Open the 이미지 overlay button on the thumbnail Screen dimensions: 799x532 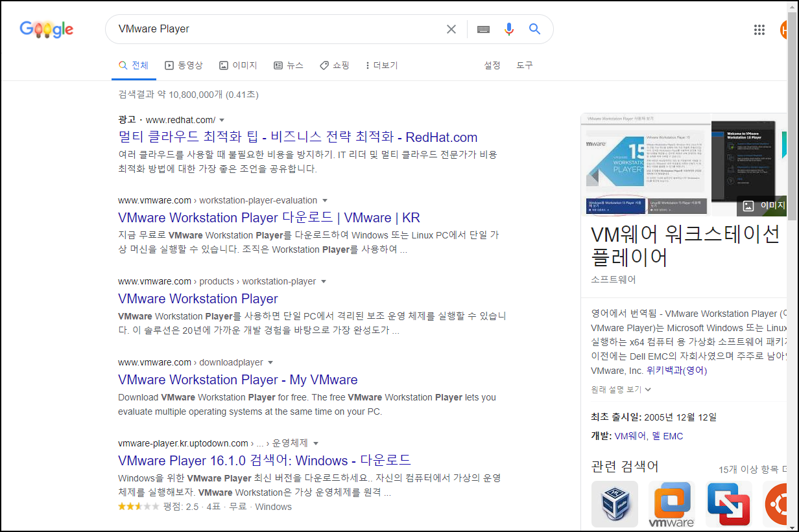(x=763, y=205)
